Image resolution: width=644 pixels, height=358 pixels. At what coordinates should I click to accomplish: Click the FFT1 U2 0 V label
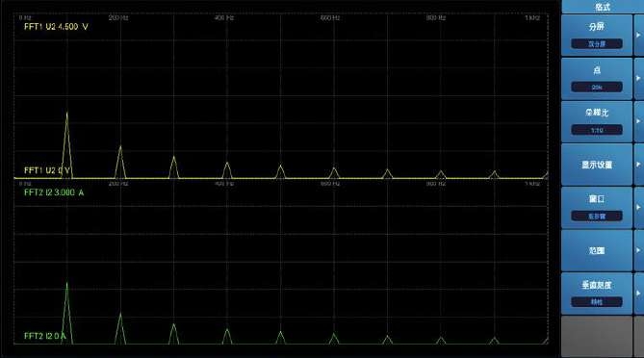(x=47, y=170)
